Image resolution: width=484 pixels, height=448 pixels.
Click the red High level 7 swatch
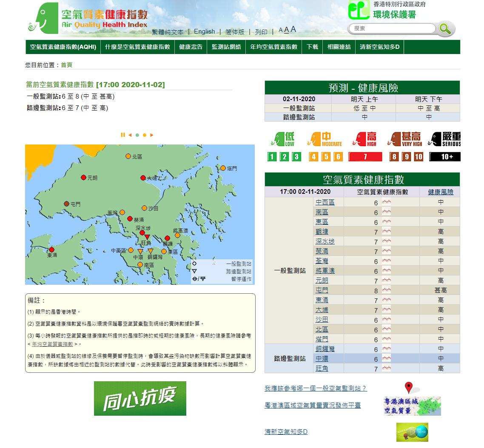365,157
